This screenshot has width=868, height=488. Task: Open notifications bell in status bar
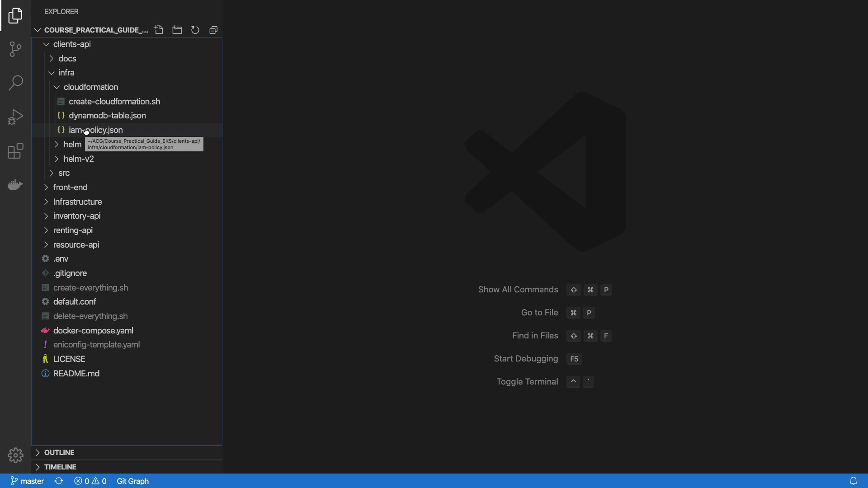(853, 481)
